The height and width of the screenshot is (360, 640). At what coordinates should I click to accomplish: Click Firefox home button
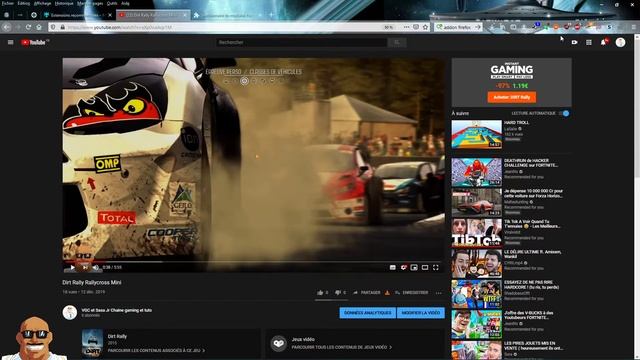coord(39,27)
